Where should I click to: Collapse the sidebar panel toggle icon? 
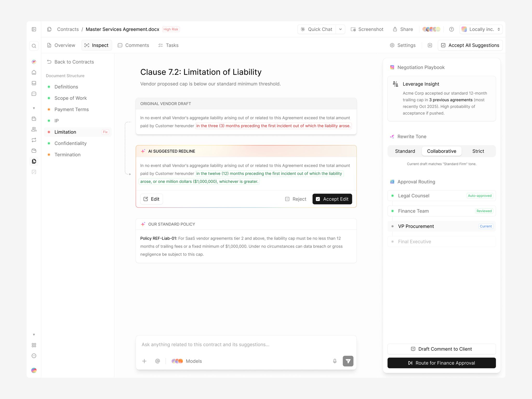[x=34, y=29]
